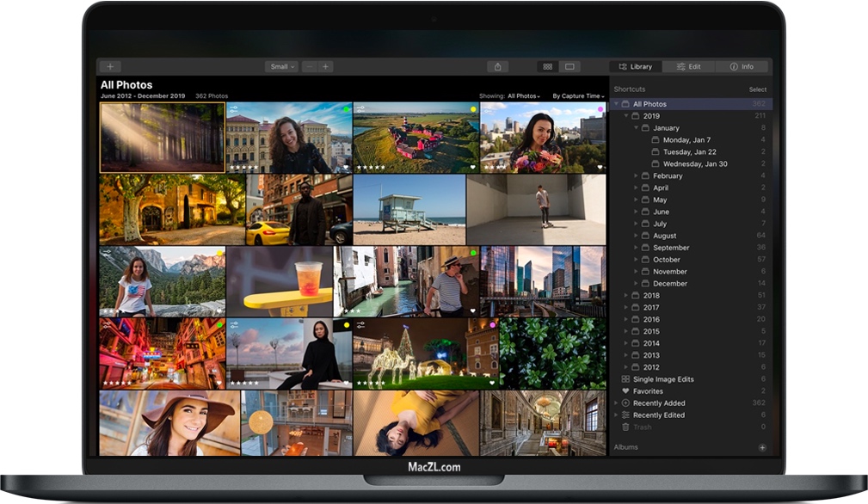The image size is (868, 504).
Task: Click the Favorites heart icon in sidebar
Action: coord(625,391)
